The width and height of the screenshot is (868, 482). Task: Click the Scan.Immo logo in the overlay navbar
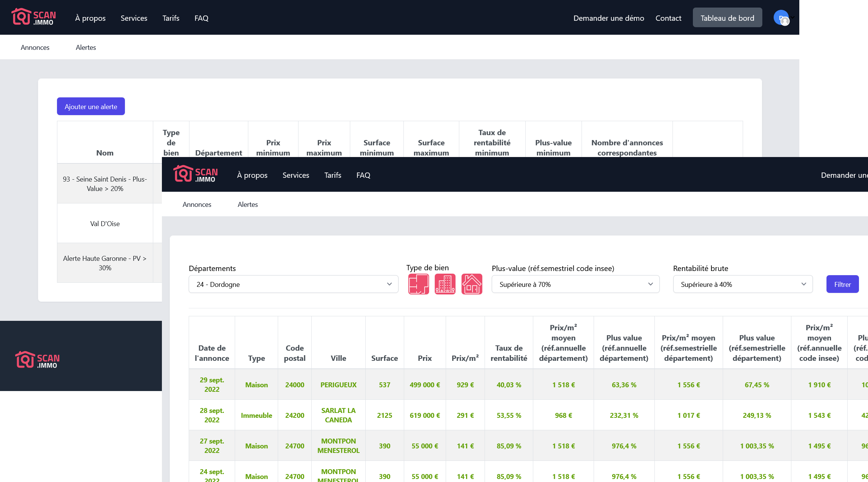[x=195, y=175]
